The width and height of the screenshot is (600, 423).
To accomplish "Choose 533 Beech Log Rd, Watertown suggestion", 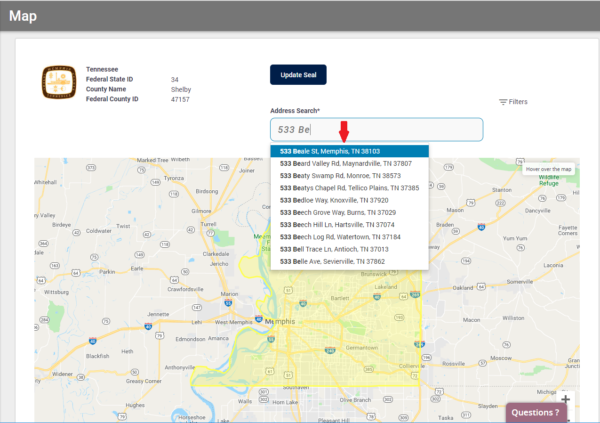I will click(349, 237).
